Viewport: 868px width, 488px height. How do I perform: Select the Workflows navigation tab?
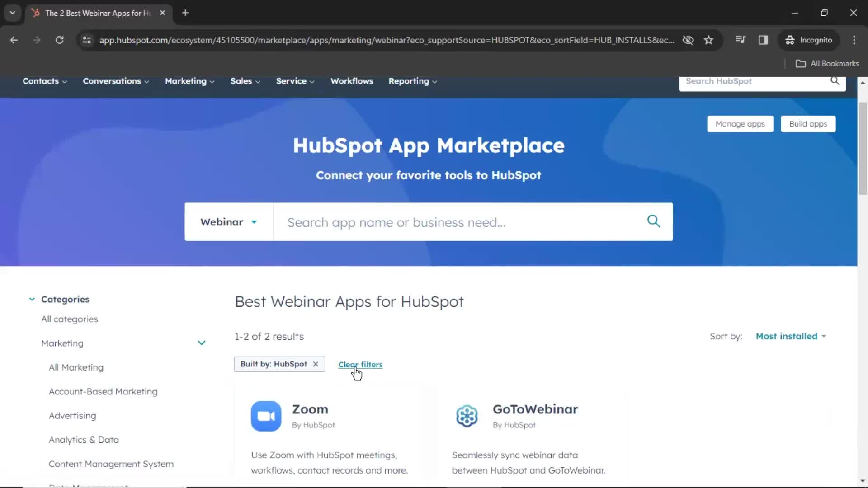tap(351, 81)
